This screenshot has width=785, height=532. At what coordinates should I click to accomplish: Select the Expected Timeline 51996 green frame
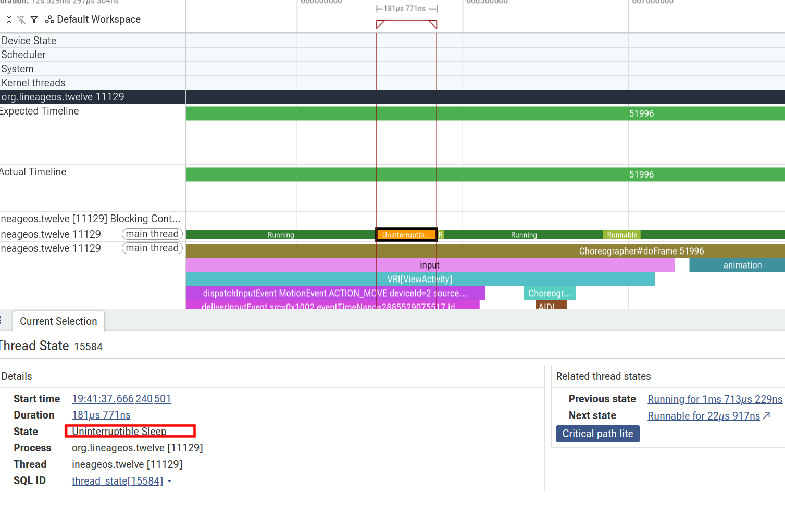pyautogui.click(x=485, y=113)
